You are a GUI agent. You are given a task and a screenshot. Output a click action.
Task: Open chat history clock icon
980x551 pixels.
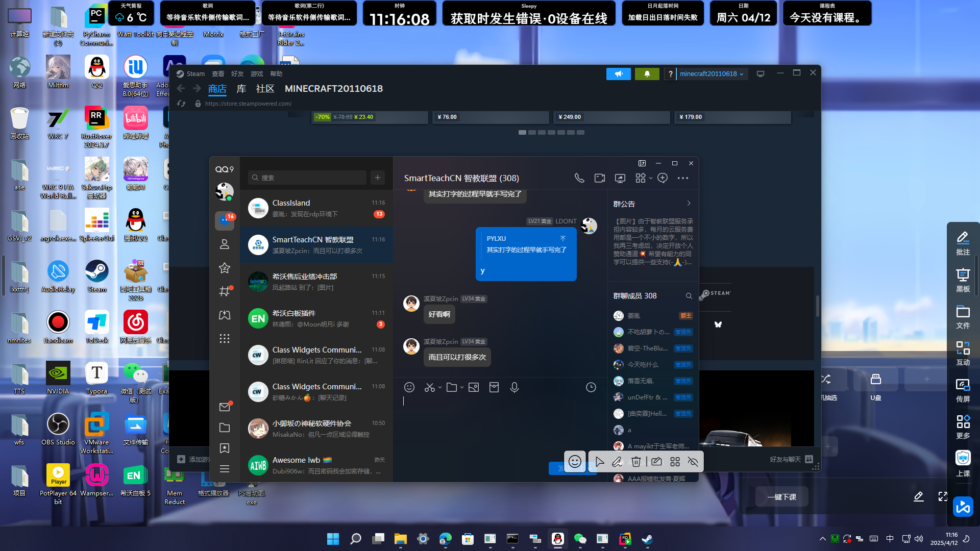591,387
